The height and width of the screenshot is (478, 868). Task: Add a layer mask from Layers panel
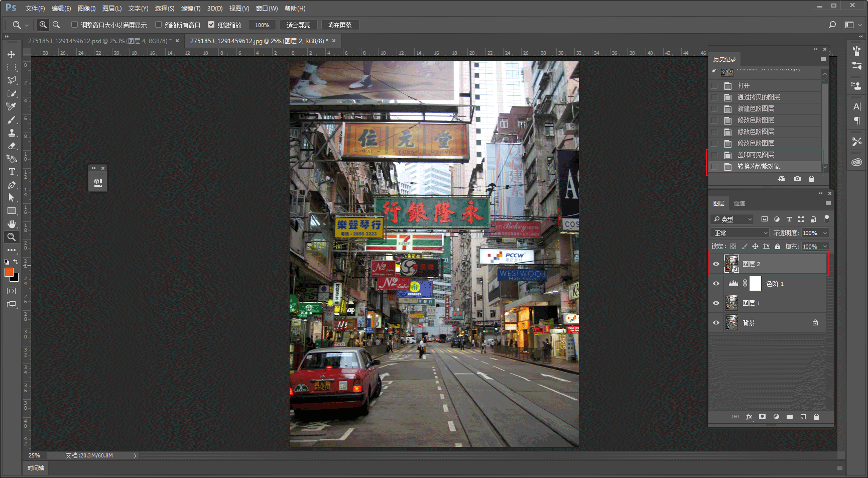[763, 417]
